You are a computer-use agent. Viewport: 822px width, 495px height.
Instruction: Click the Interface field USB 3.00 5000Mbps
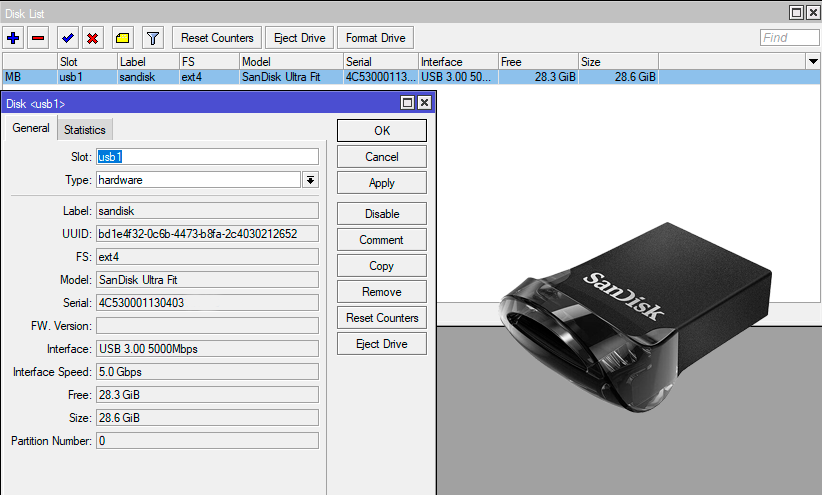click(207, 349)
